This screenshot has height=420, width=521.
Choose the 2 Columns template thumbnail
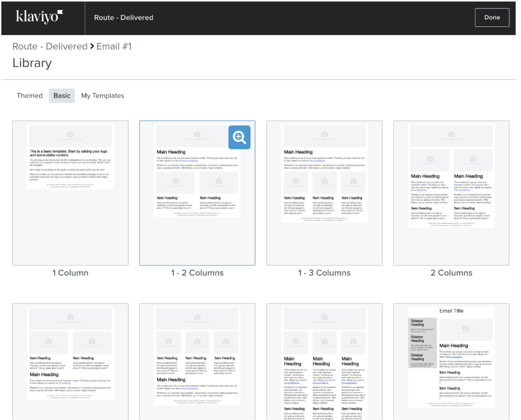(x=451, y=193)
